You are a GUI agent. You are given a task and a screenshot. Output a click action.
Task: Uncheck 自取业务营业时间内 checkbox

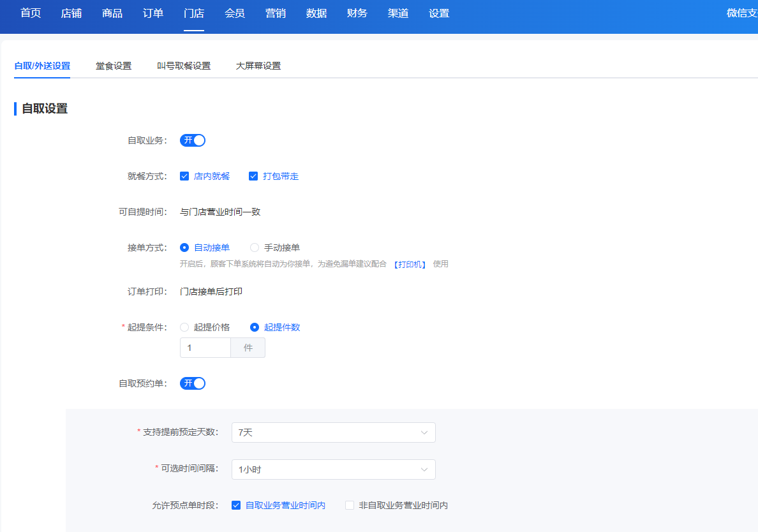236,505
